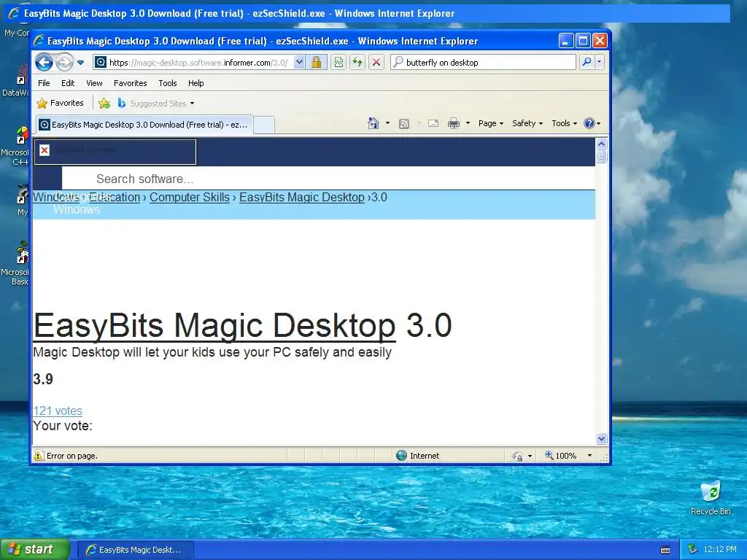Select the EasyBits Magic Desktop tab
The height and width of the screenshot is (560, 747).
pyautogui.click(x=144, y=125)
